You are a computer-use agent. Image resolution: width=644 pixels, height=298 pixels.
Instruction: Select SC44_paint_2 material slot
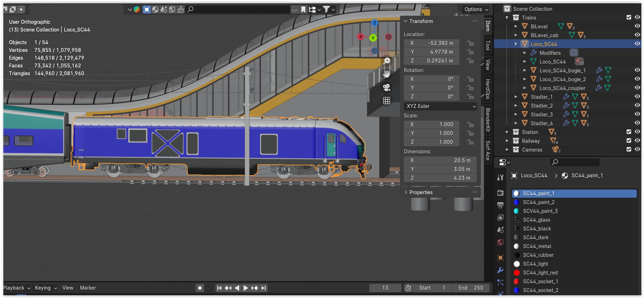(x=574, y=202)
